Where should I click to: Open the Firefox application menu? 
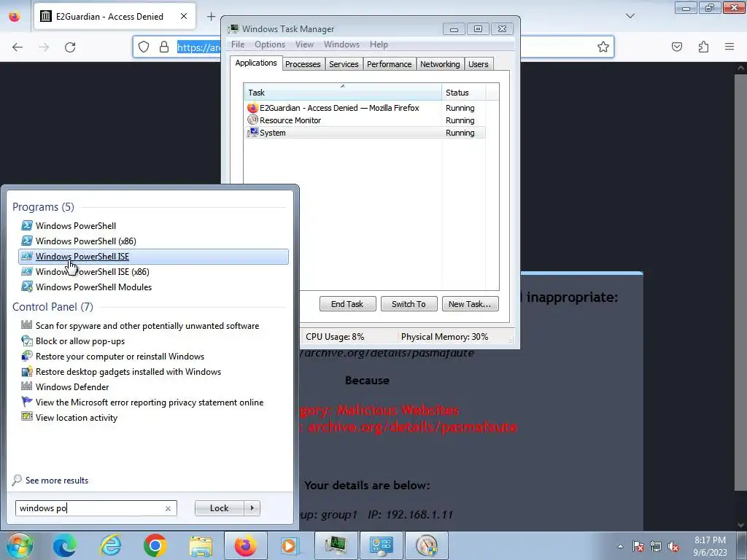pos(729,47)
